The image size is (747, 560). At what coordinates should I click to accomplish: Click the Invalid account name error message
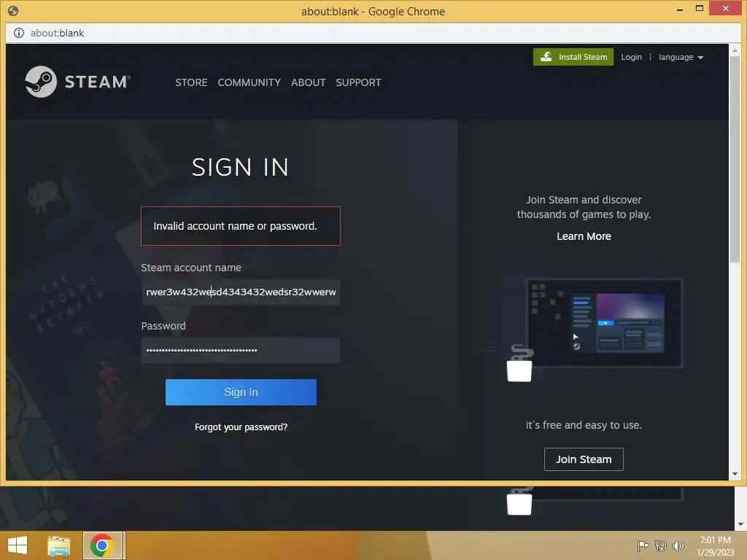(x=241, y=226)
